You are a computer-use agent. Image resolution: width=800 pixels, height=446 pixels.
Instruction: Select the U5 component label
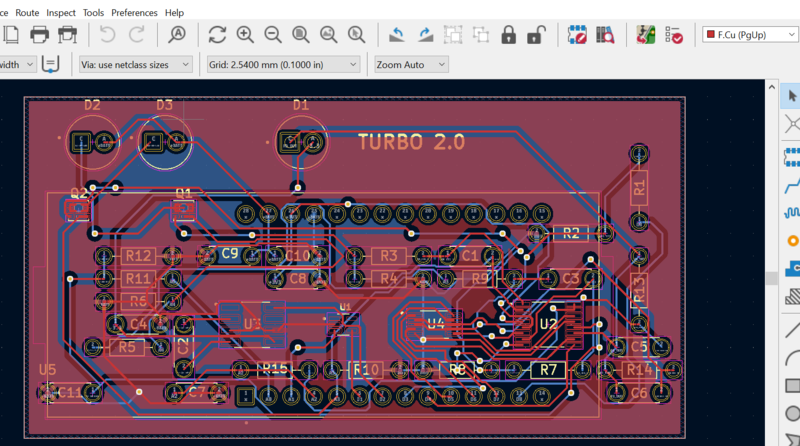pos(47,369)
